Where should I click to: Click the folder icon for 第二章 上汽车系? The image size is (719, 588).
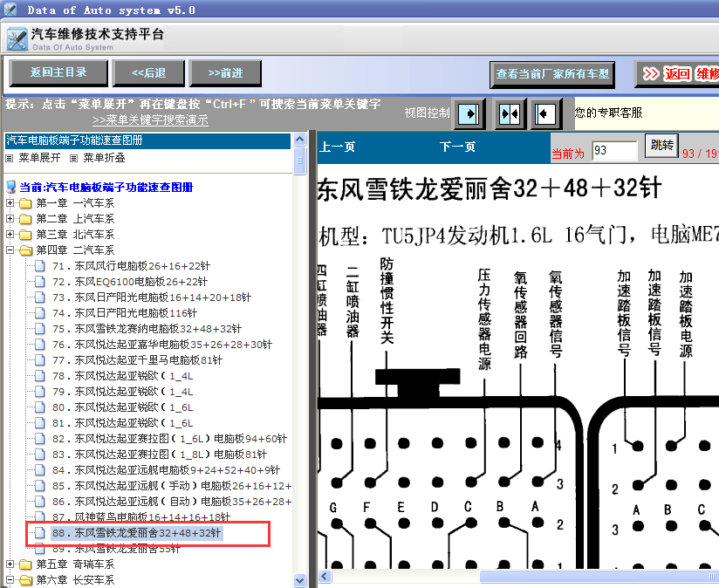point(25,219)
